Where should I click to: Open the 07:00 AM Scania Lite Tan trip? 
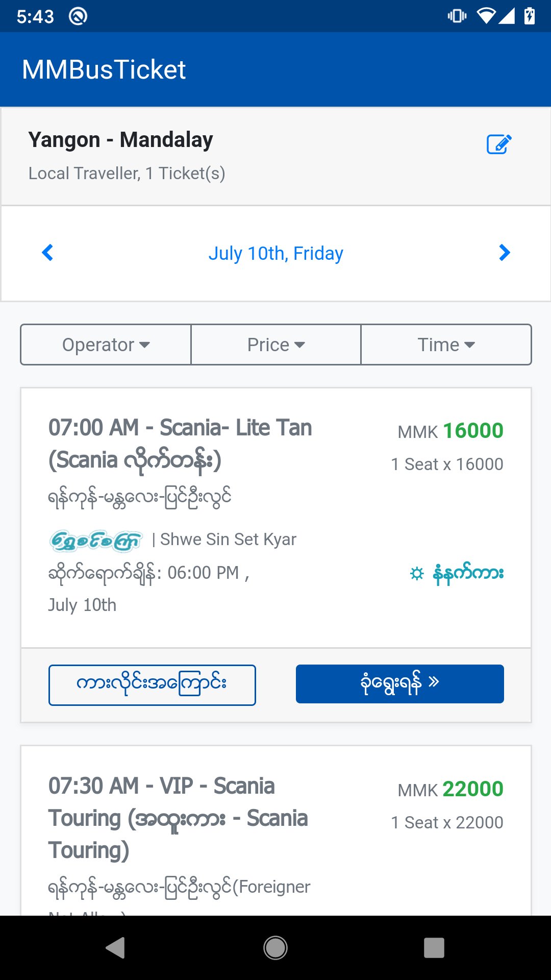pyautogui.click(x=180, y=444)
